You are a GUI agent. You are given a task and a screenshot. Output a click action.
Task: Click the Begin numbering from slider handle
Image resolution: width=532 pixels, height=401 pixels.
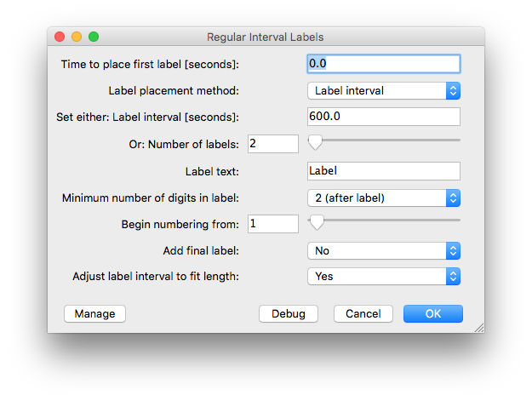point(317,221)
